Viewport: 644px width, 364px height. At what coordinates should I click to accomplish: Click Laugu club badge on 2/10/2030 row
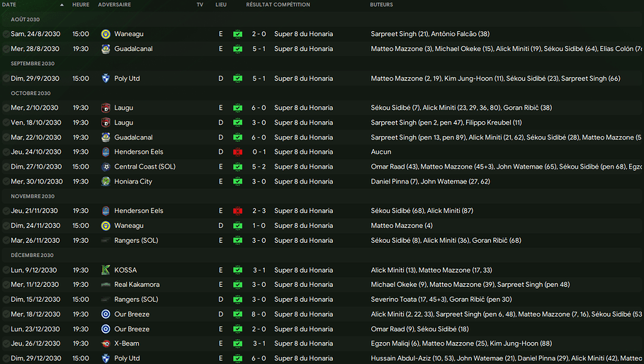tap(106, 108)
